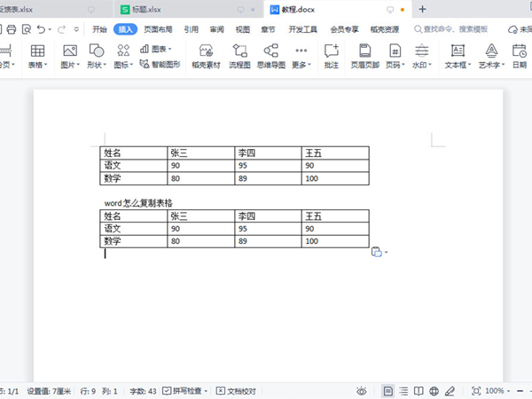The height and width of the screenshot is (399, 532).
Task: Expand the paste options dropdown below table
Action: click(x=387, y=253)
